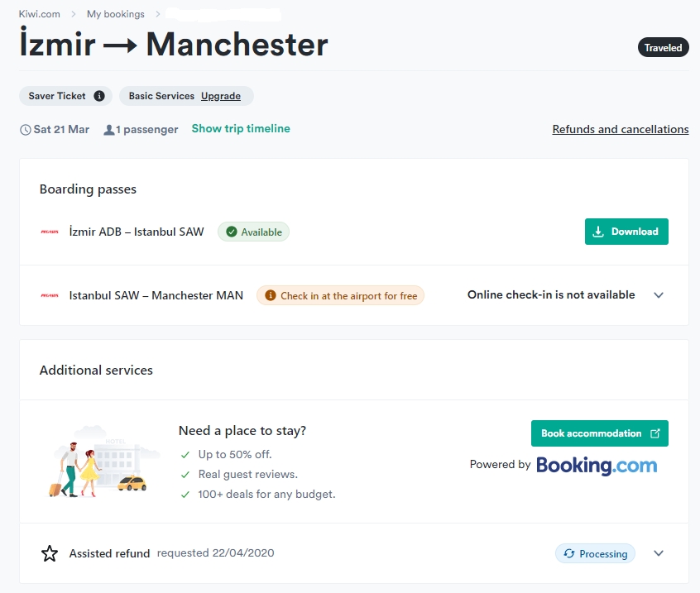Open the Kiwi.com breadcrumb link
Screen dimensions: 700x593
[x=39, y=13]
